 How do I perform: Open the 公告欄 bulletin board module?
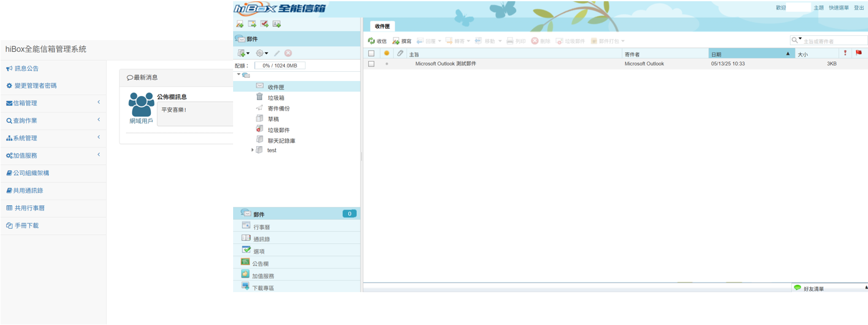tap(296, 263)
